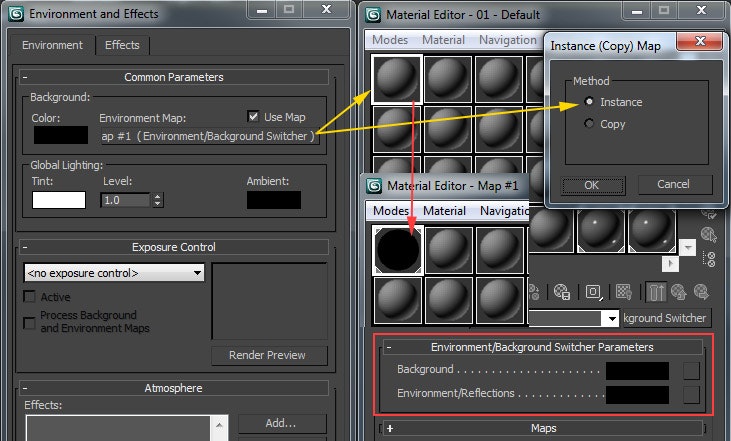The height and width of the screenshot is (441, 731).
Task: Select the Copy radio button
Action: pos(589,124)
